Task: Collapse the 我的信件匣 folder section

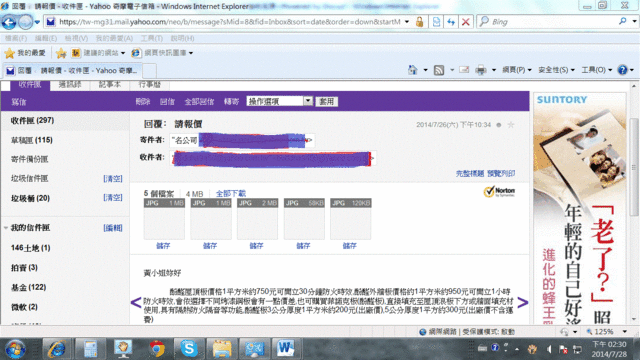Action: click(6, 228)
